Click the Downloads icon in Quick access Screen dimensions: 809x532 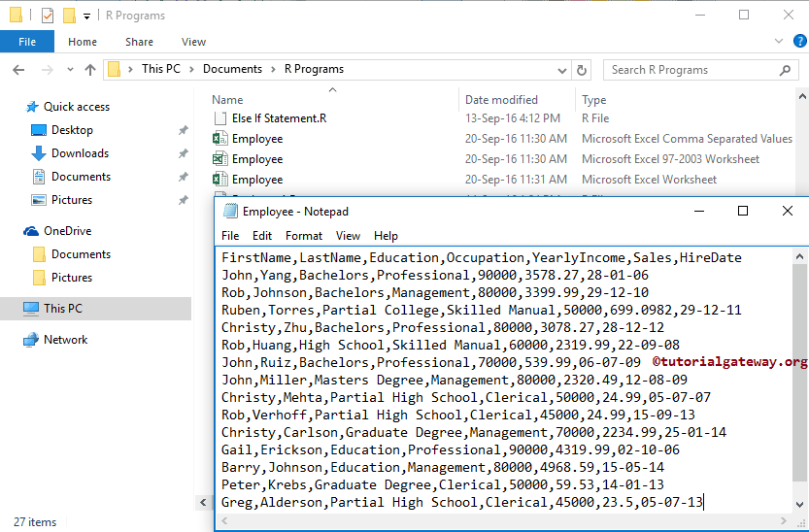pos(39,153)
